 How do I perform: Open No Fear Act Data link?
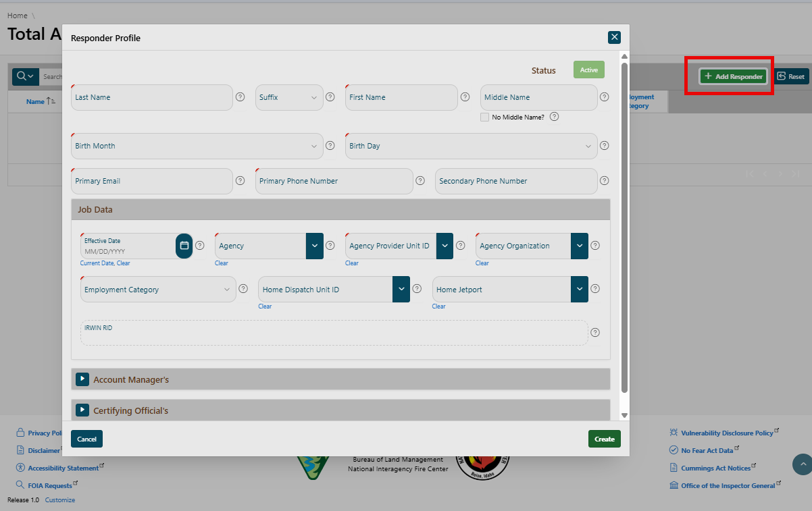707,450
